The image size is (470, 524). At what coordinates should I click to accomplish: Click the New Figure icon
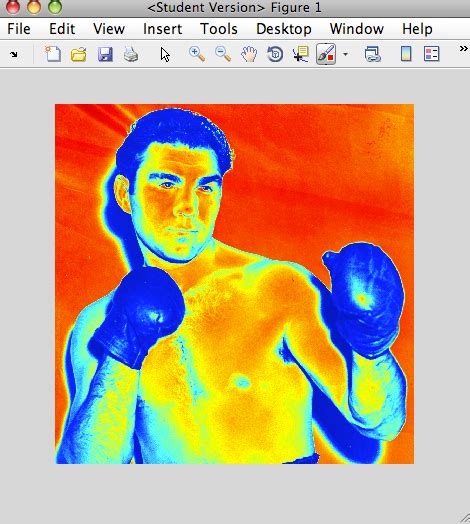pyautogui.click(x=53, y=54)
